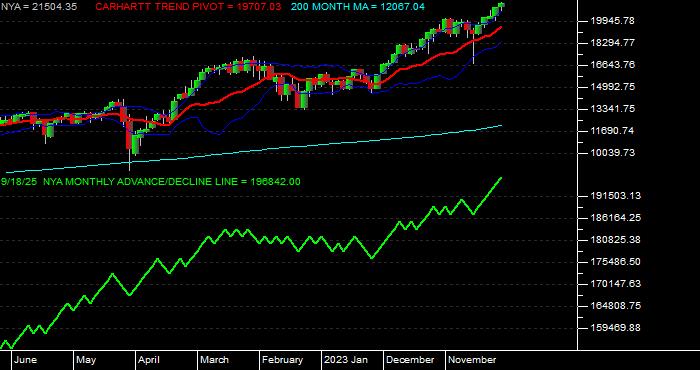700x370 pixels.
Task: Click the 200 MONTH MA = 12067.04 label
Action: tap(358, 7)
